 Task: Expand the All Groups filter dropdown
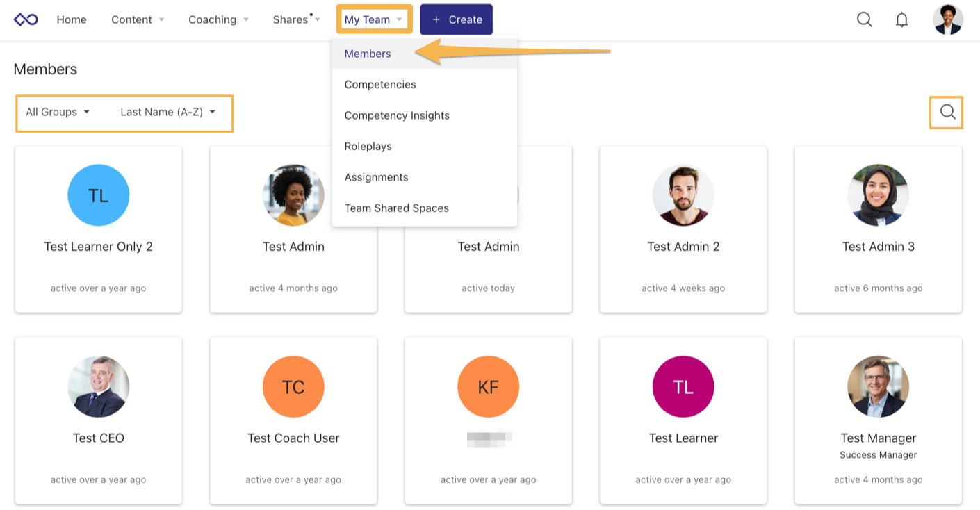(x=58, y=112)
